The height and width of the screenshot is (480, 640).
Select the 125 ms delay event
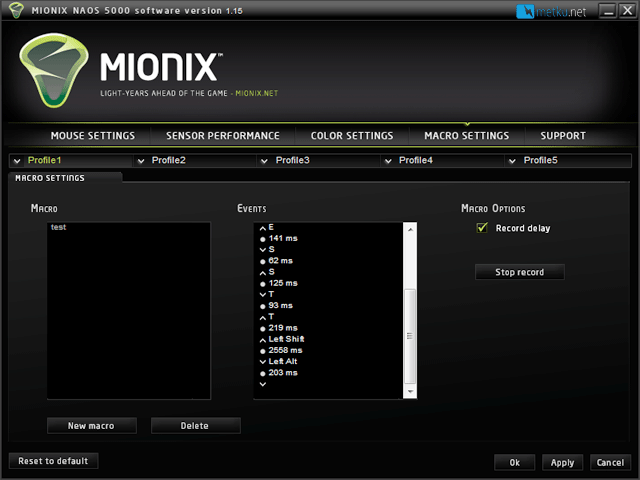[283, 283]
